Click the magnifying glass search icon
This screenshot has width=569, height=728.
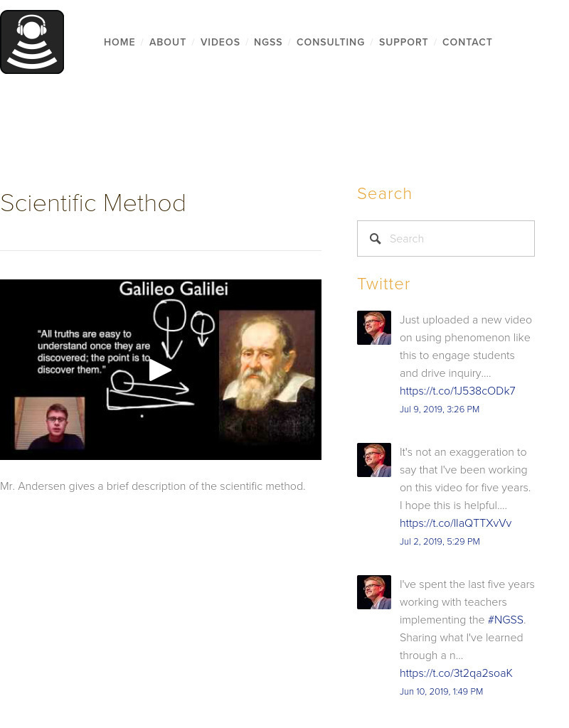376,239
